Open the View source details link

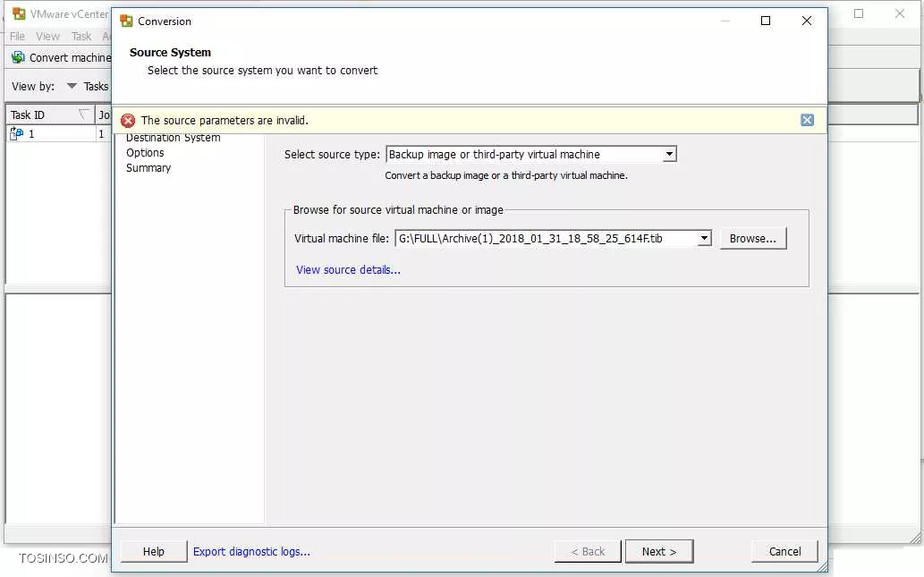[x=348, y=270]
